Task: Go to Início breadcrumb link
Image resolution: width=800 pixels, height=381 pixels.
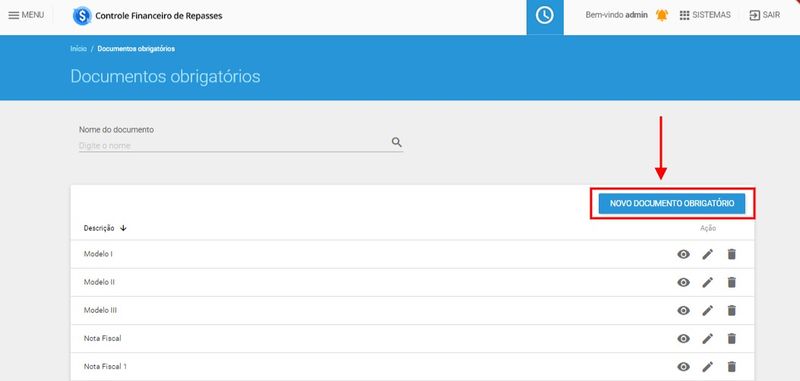Action: click(x=79, y=49)
